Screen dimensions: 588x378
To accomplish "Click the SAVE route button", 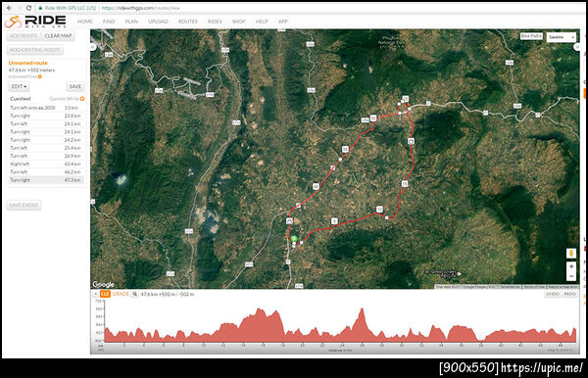I will click(x=75, y=86).
